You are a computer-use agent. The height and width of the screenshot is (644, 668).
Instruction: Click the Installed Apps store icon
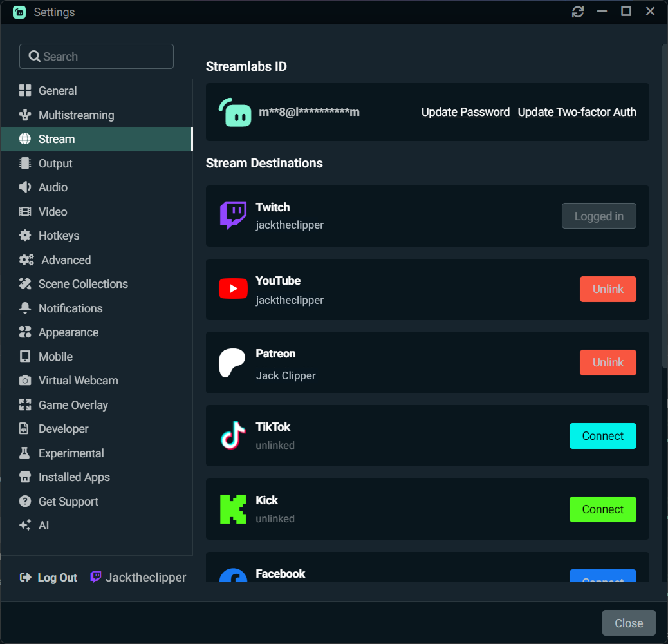click(x=25, y=477)
